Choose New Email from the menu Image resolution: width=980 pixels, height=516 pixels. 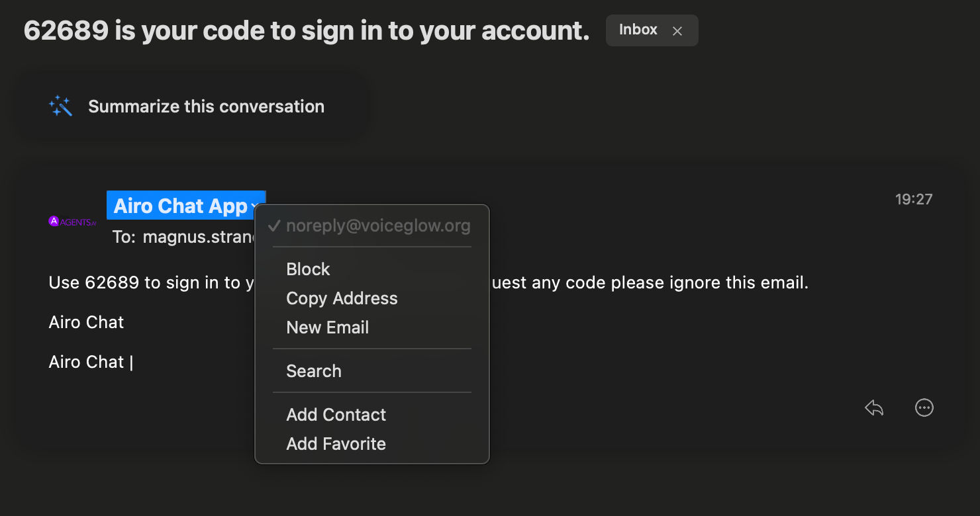click(x=327, y=327)
